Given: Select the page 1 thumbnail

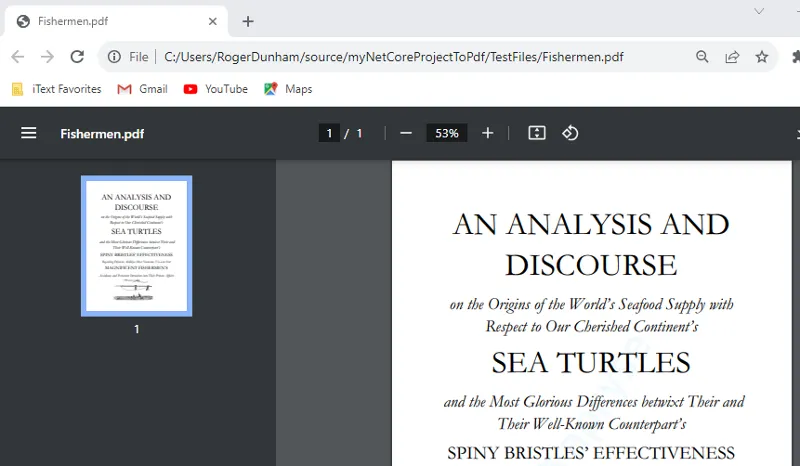Looking at the screenshot, I should (137, 246).
